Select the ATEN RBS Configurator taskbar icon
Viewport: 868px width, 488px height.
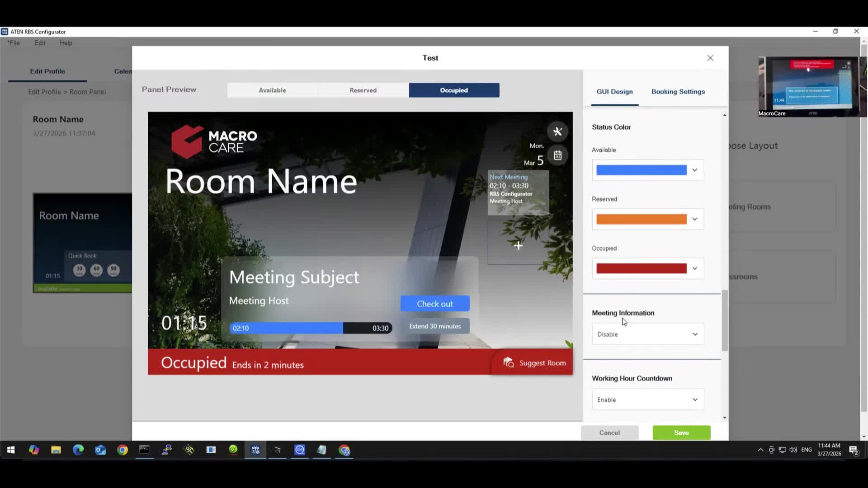coord(255,450)
